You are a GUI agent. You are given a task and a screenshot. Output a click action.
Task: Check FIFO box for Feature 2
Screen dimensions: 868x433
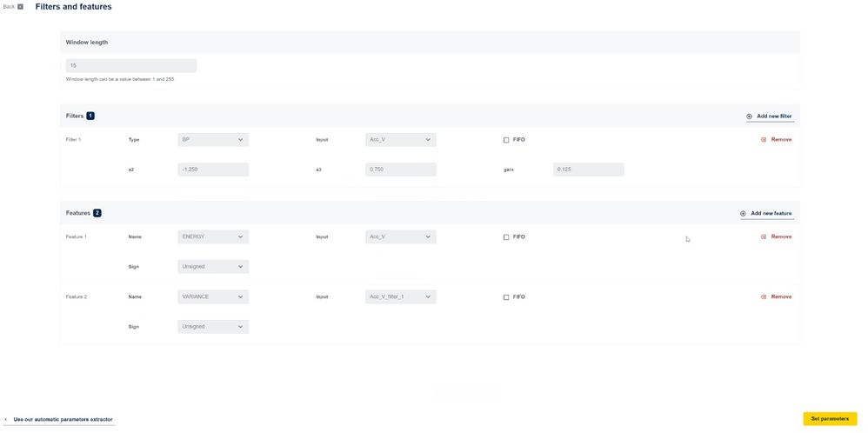tap(506, 297)
